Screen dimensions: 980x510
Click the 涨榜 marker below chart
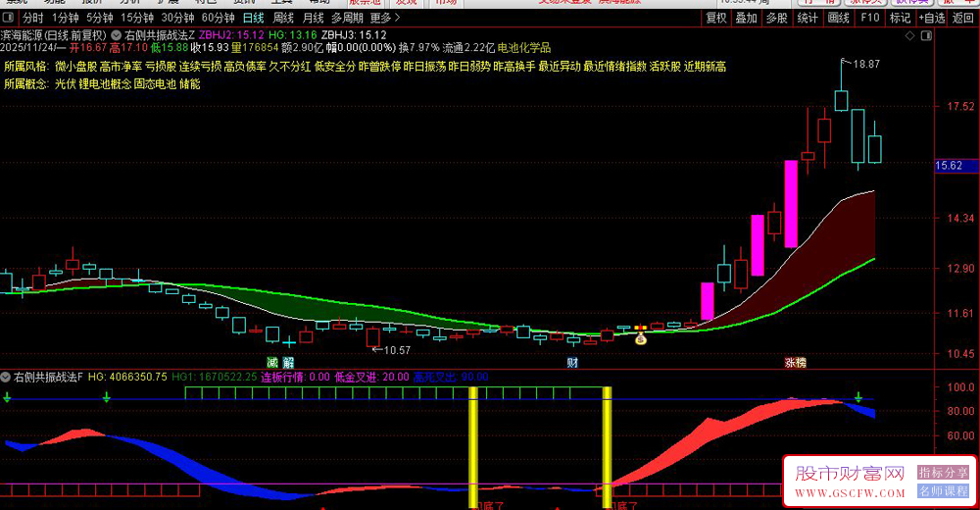pos(795,362)
